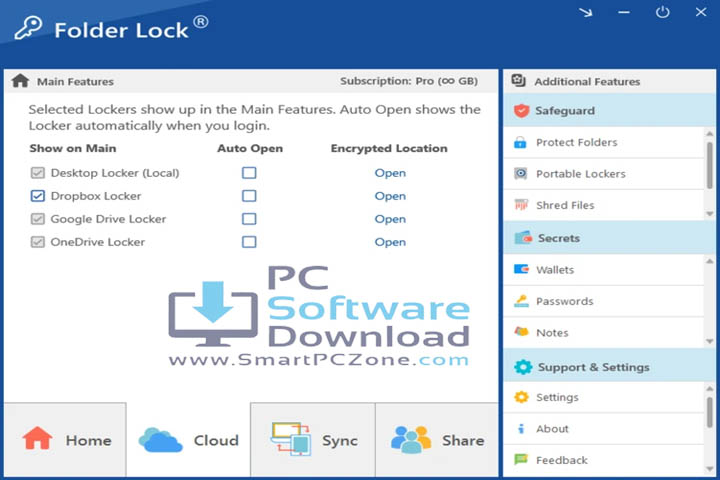This screenshot has width=720, height=480.
Task: Switch to the Cloud tab
Action: point(188,440)
